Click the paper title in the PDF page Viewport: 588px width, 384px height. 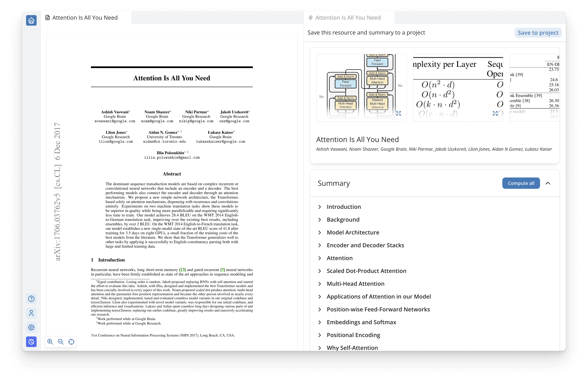pos(172,78)
